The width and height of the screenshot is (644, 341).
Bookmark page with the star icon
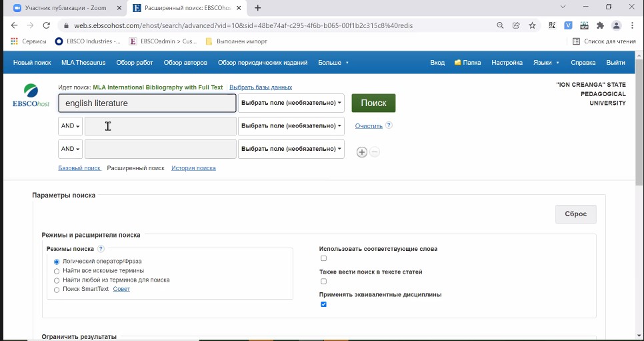[532, 25]
